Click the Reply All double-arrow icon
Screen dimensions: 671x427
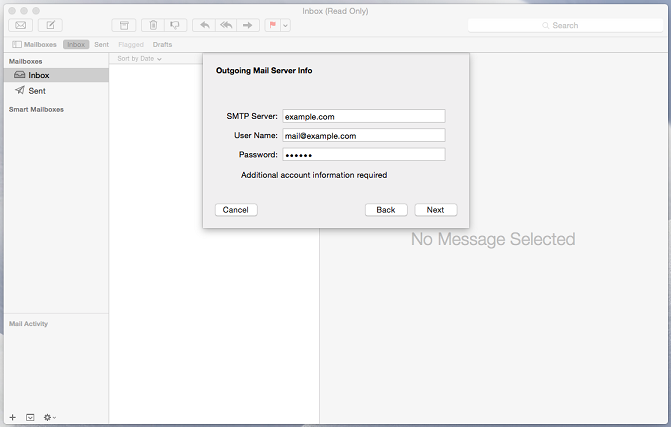coord(226,25)
